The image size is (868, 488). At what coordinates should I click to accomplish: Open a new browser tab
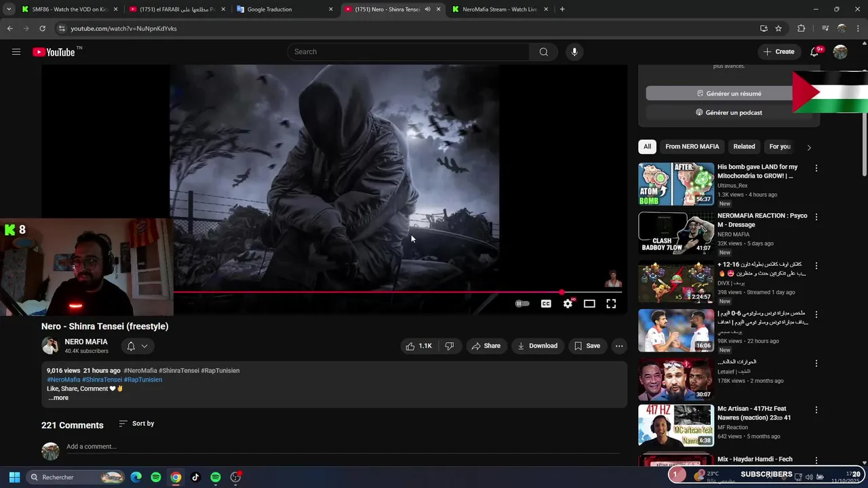pos(562,9)
